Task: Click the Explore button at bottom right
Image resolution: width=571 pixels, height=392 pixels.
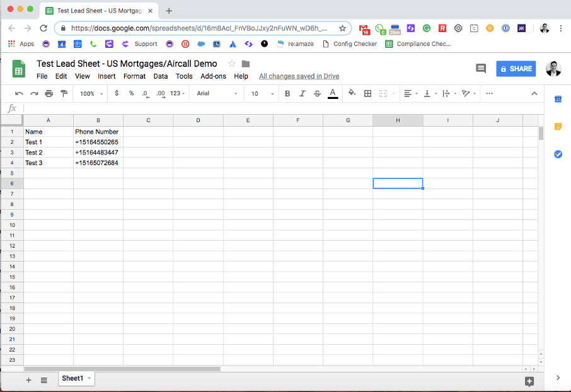Action: (529, 381)
